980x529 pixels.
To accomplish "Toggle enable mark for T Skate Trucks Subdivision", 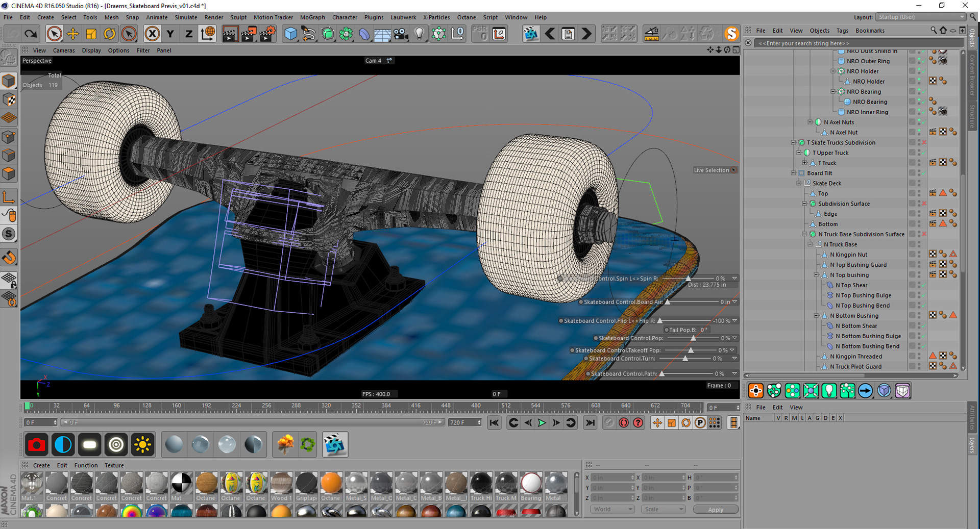I will [924, 143].
